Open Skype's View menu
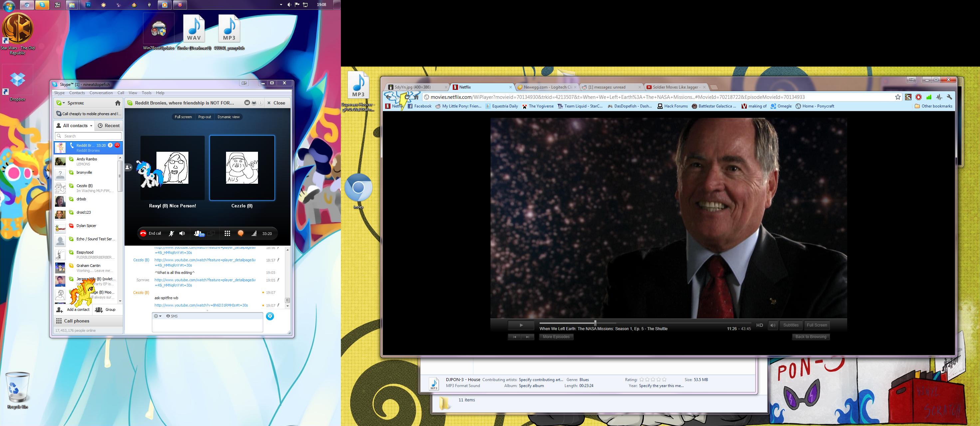This screenshot has height=426, width=980. point(133,93)
